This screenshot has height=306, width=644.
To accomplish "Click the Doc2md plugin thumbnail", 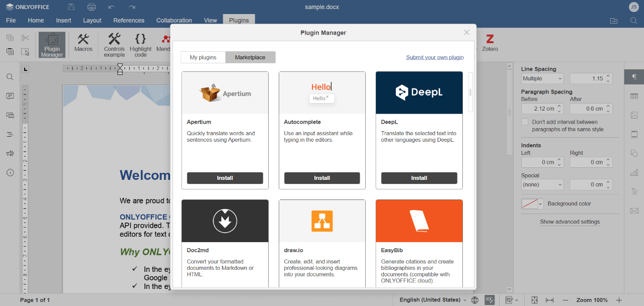I will click(x=225, y=221).
